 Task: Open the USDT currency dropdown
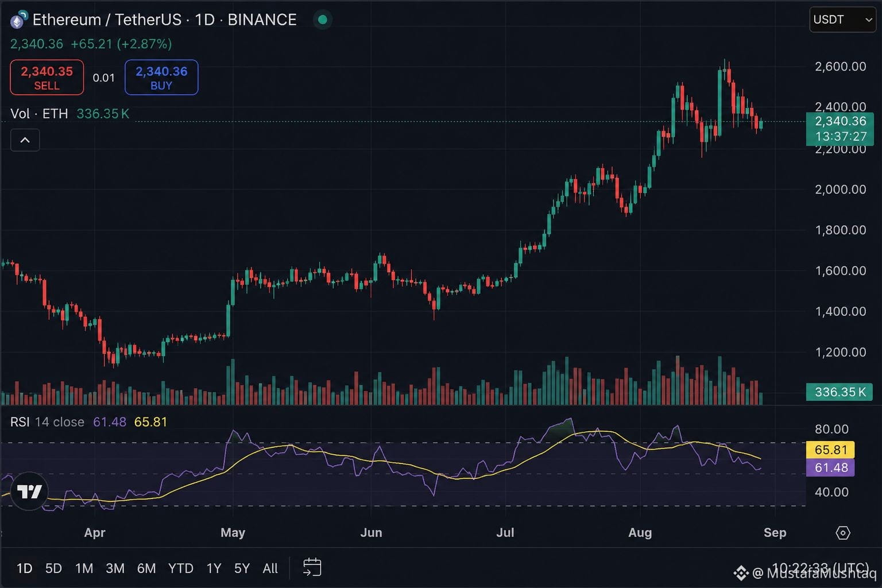842,20
